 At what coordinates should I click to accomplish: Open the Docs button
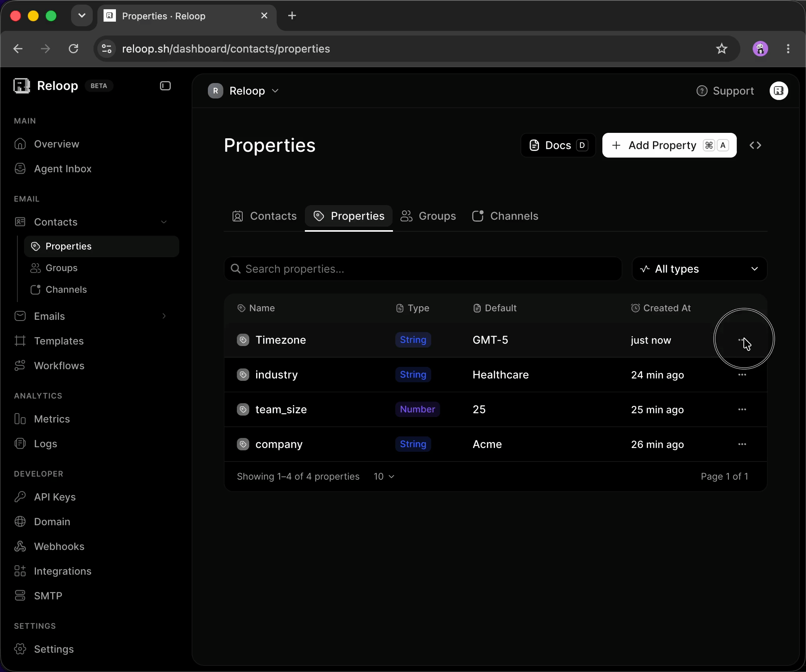tap(558, 145)
